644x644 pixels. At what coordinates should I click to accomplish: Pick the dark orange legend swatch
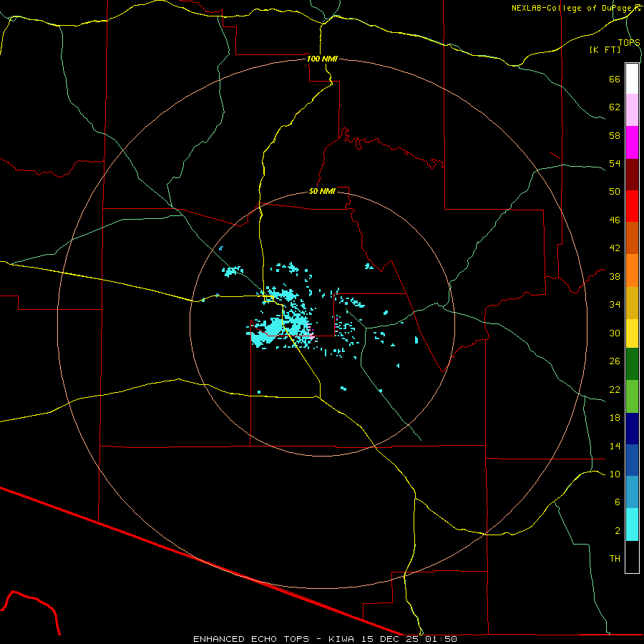[632, 238]
